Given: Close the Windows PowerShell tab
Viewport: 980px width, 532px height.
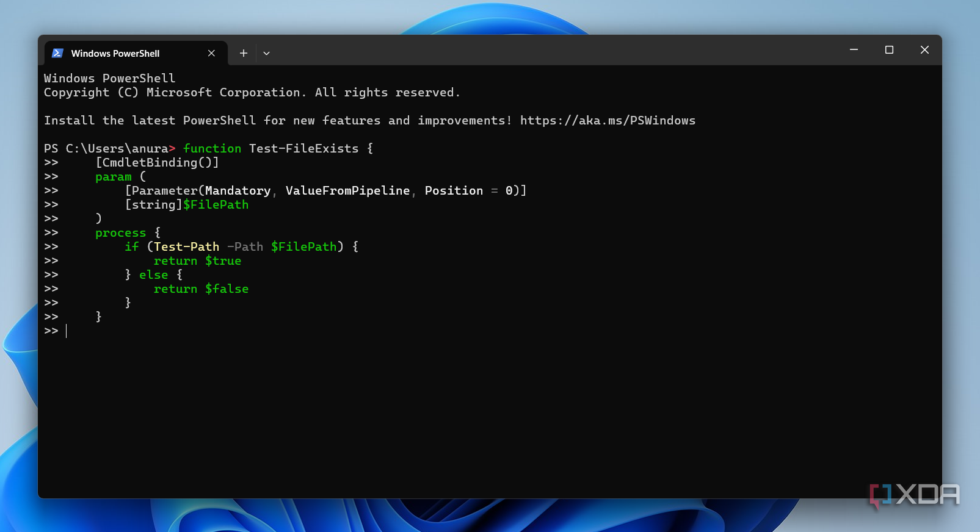Looking at the screenshot, I should coord(211,53).
